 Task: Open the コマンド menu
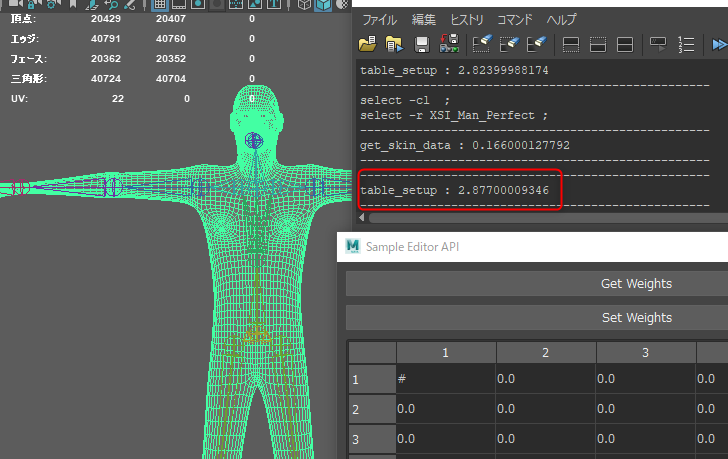coord(514,20)
